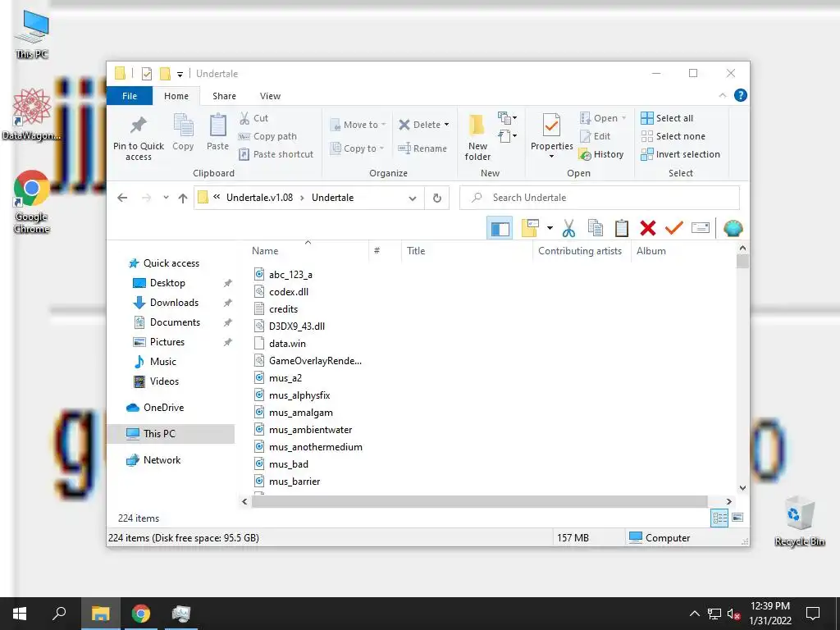Click the Properties ribbon icon

[x=551, y=126]
